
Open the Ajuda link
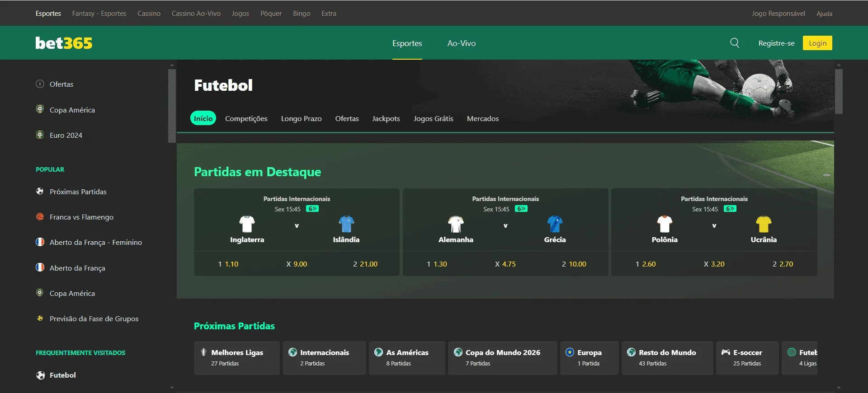point(824,14)
